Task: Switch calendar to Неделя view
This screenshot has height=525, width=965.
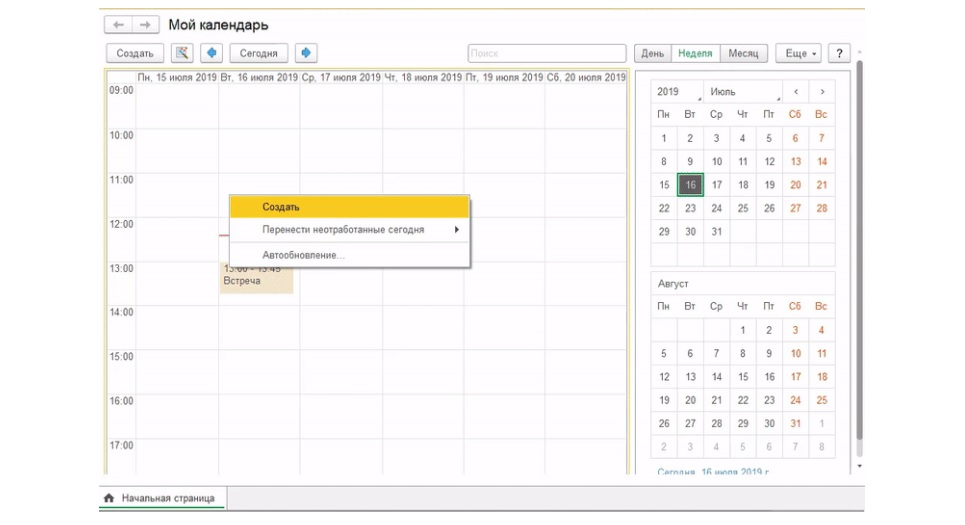Action: [x=694, y=53]
